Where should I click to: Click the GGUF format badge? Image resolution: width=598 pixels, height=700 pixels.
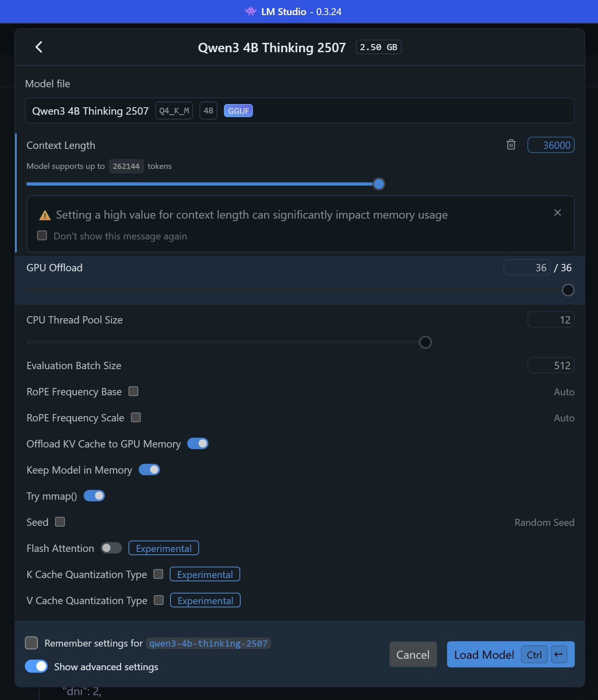pyautogui.click(x=238, y=111)
